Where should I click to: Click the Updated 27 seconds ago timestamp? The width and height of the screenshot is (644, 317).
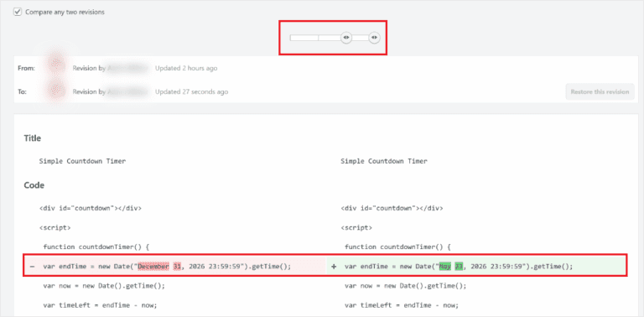coord(191,91)
